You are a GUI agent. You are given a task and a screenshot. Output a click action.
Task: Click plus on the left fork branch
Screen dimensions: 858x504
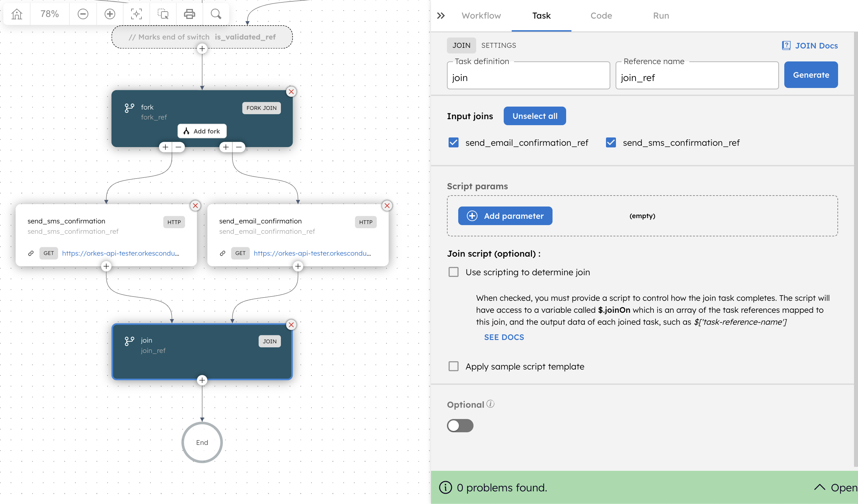[x=165, y=147]
